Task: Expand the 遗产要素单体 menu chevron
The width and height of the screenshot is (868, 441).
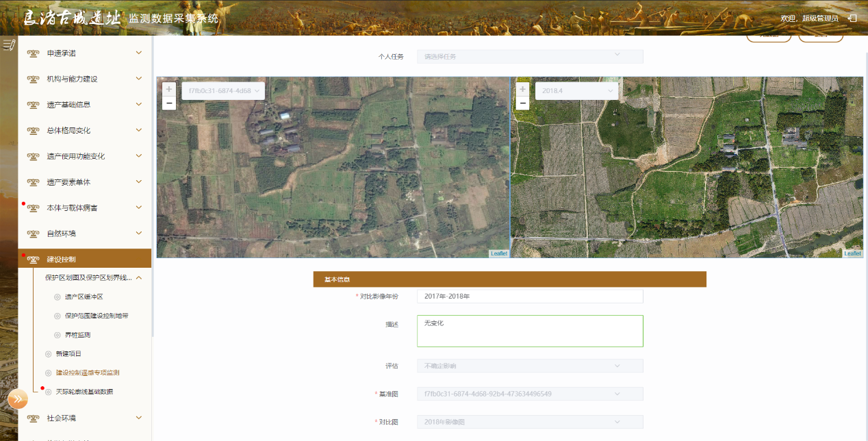Action: [x=139, y=181]
